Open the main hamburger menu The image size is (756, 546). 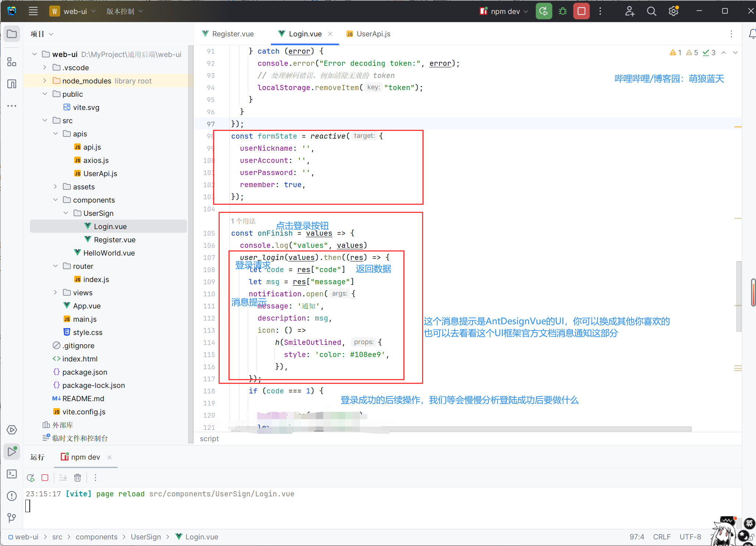point(33,11)
